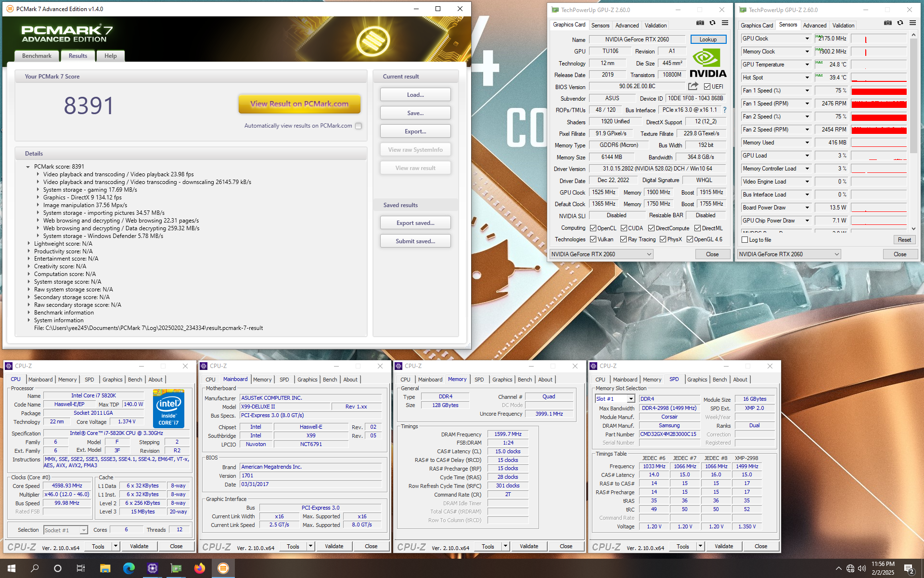This screenshot has width=924, height=578.
Task: Toggle the CUDA checkbox
Action: (x=624, y=228)
